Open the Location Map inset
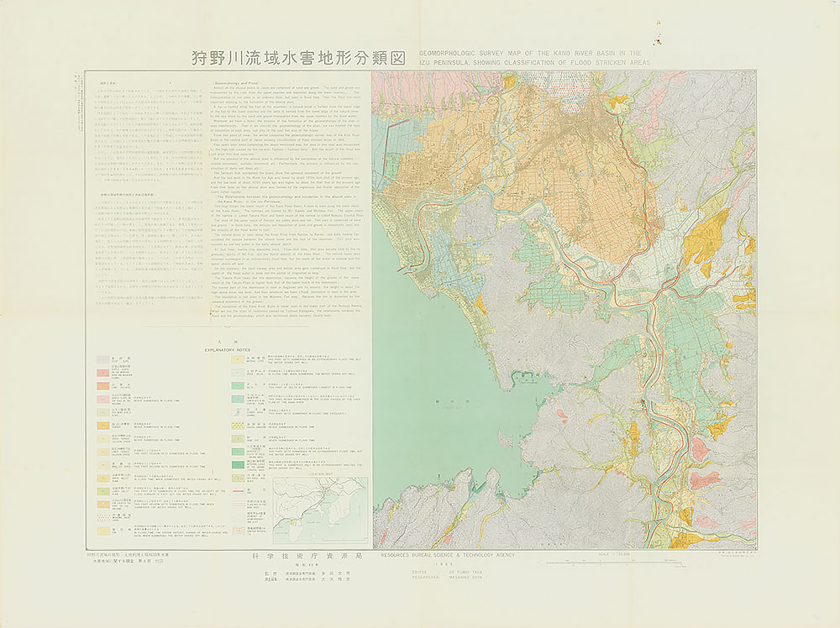Image resolution: width=840 pixels, height=628 pixels. click(x=320, y=507)
